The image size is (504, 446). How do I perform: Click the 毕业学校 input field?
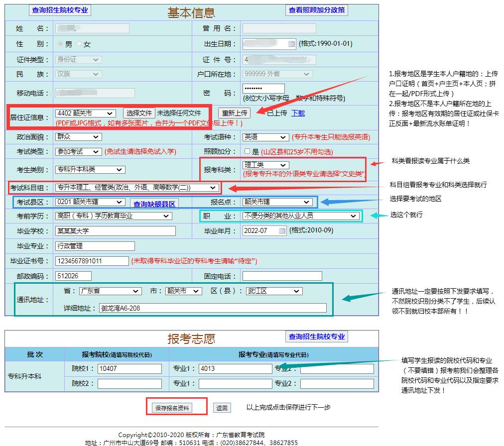click(116, 230)
